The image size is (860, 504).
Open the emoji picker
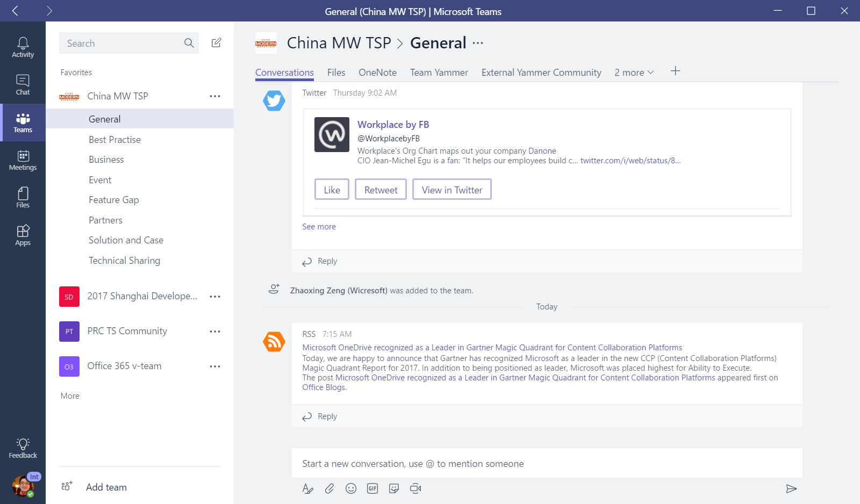(351, 488)
